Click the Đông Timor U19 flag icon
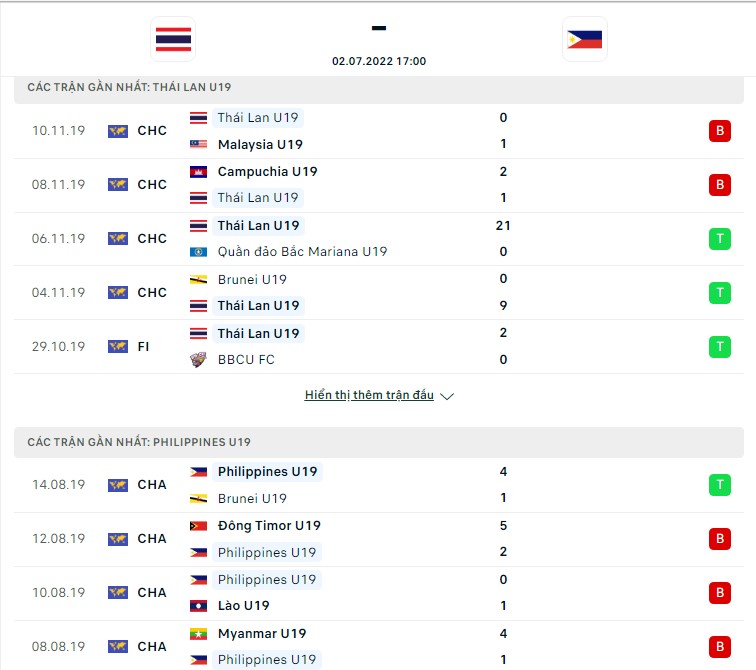 198,526
